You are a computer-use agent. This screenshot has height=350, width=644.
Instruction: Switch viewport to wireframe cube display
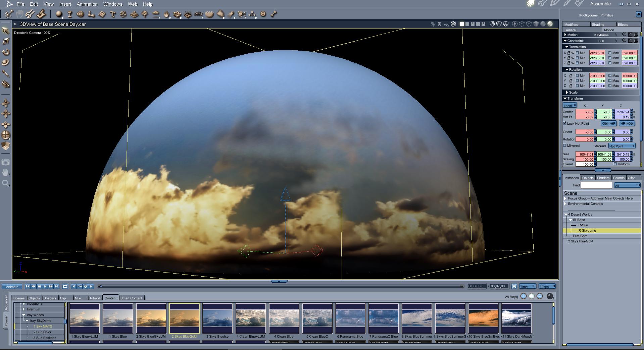click(529, 24)
